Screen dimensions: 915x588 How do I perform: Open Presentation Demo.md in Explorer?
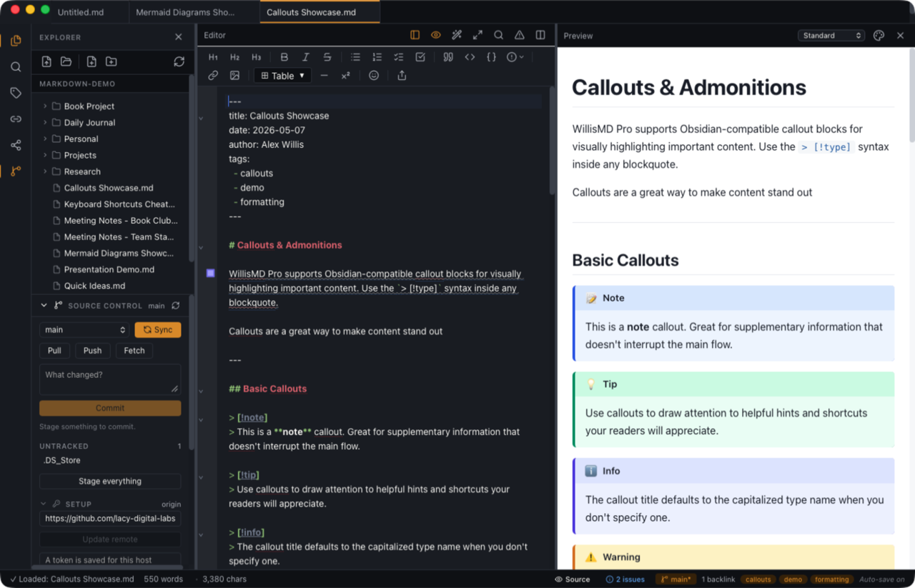(109, 269)
